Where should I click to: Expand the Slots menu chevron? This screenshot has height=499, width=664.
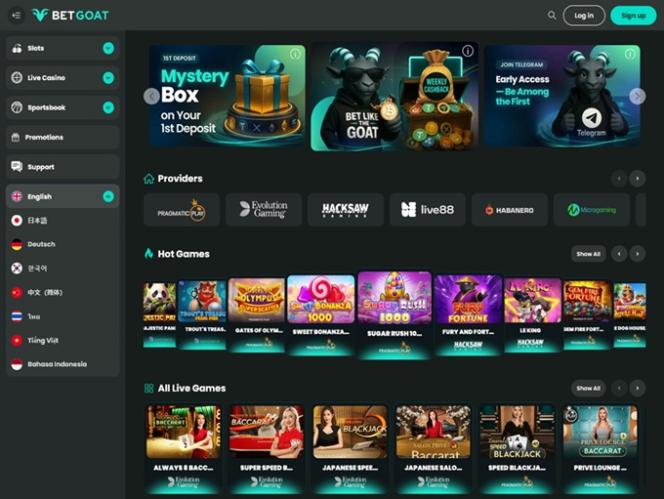108,48
